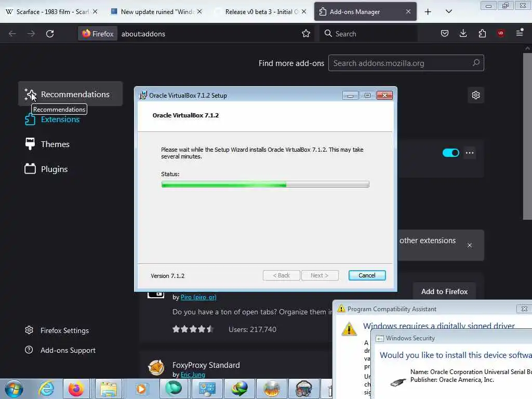Open Firefox Settings link
This screenshot has height=399, width=532.
[x=64, y=330]
